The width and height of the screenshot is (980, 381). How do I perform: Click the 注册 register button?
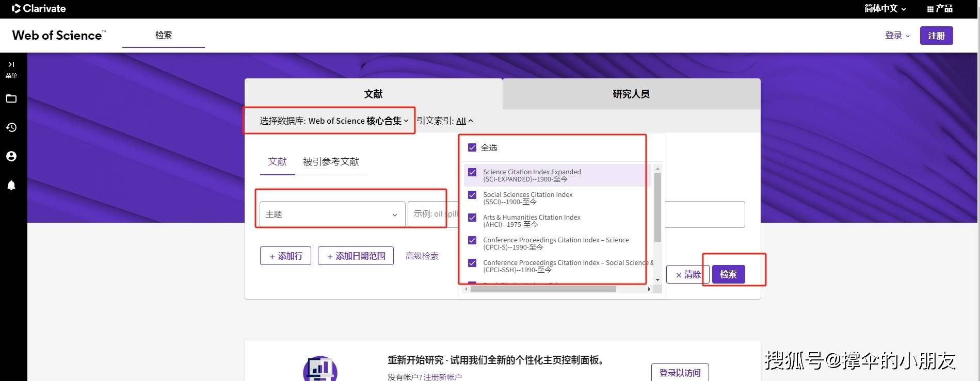[x=936, y=36]
